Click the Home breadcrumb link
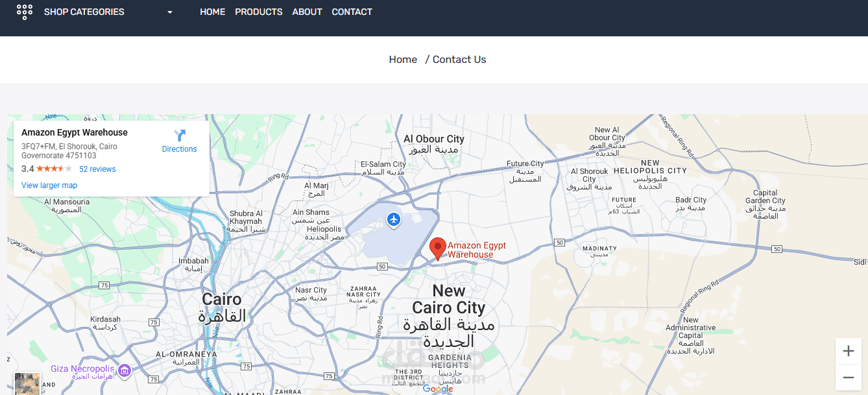Screen dimensions: 868x395 point(403,60)
